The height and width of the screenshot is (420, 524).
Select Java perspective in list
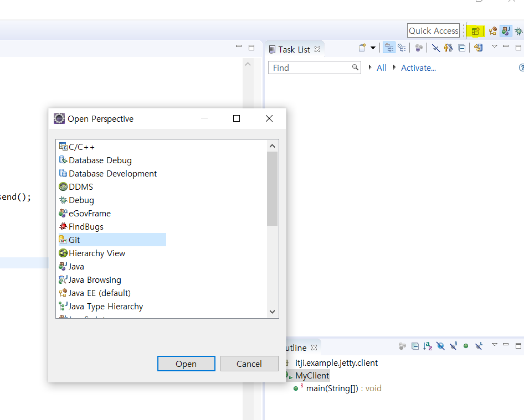(x=71, y=266)
